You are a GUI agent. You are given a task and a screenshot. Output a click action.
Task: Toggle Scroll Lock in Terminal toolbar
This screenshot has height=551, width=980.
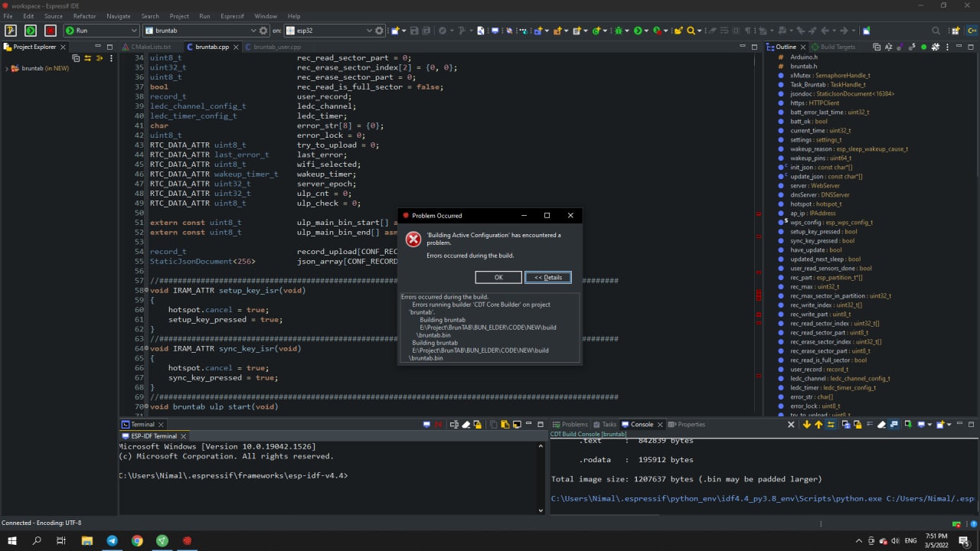pyautogui.click(x=477, y=424)
